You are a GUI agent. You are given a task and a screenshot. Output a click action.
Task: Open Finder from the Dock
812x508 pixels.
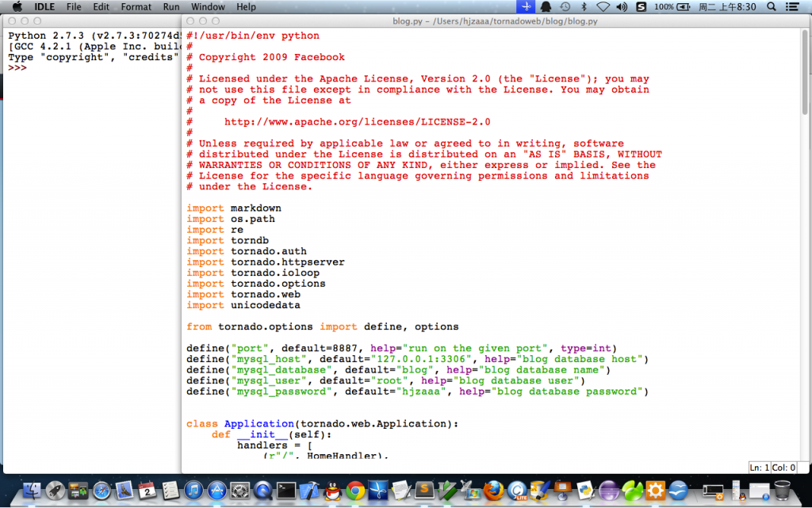(x=32, y=490)
